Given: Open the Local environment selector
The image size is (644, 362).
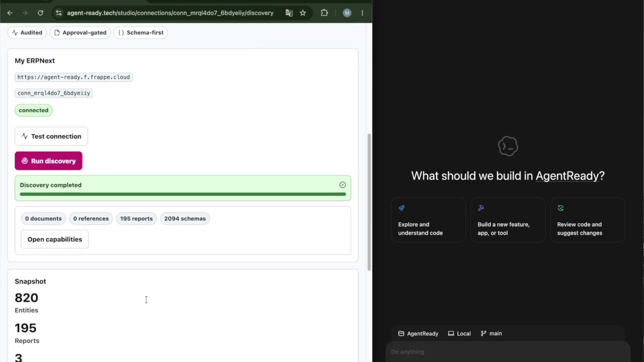Looking at the screenshot, I should [x=459, y=334].
